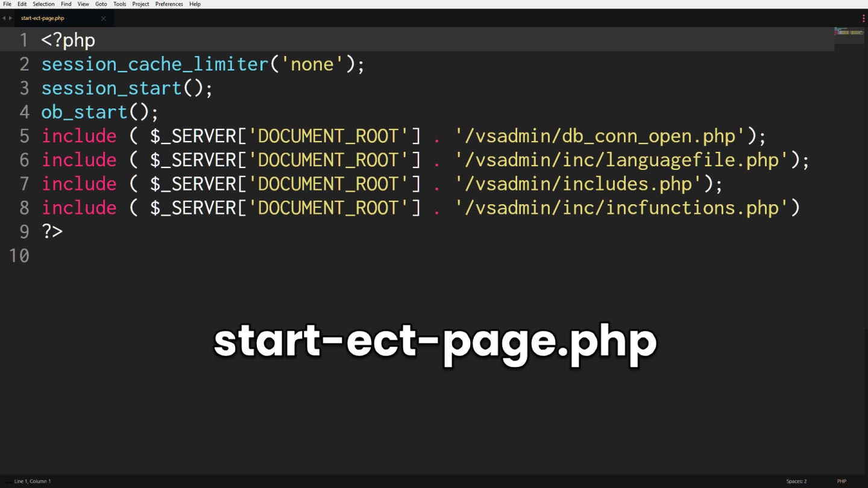Open the Goto menu
Image resolution: width=868 pixels, height=488 pixels.
pos(101,4)
